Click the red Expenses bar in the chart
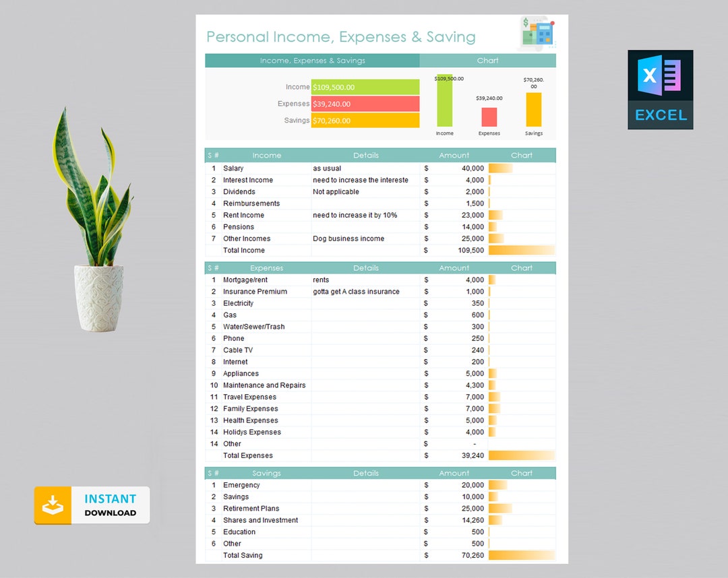Viewport: 728px width, 578px height. point(488,117)
